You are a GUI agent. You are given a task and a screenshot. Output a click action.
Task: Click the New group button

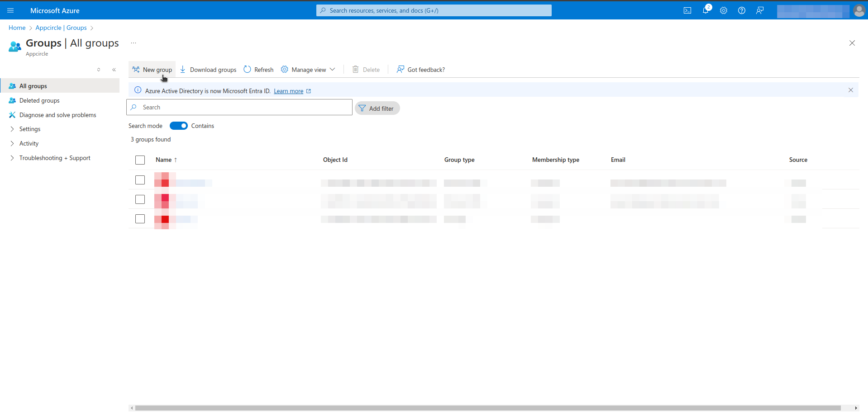[152, 70]
